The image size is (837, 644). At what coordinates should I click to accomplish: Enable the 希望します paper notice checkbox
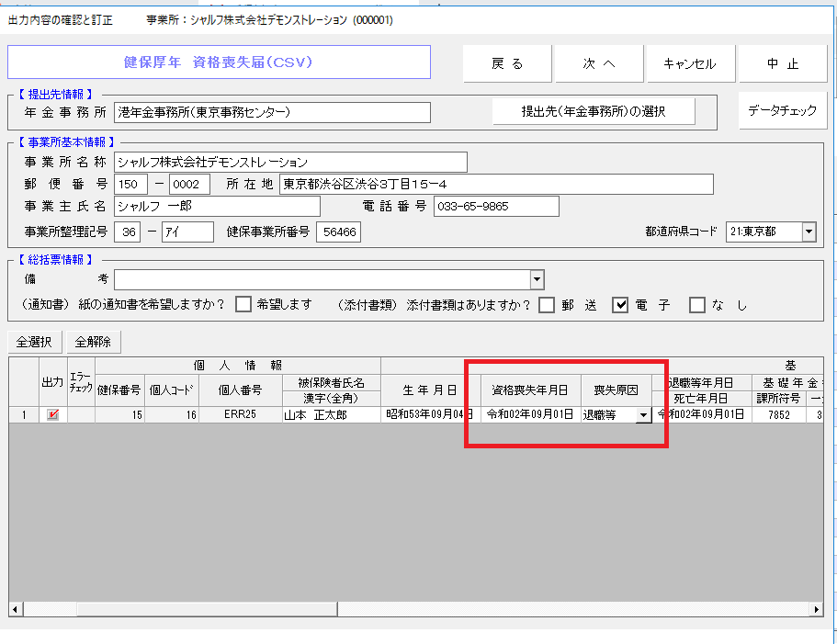coord(243,305)
